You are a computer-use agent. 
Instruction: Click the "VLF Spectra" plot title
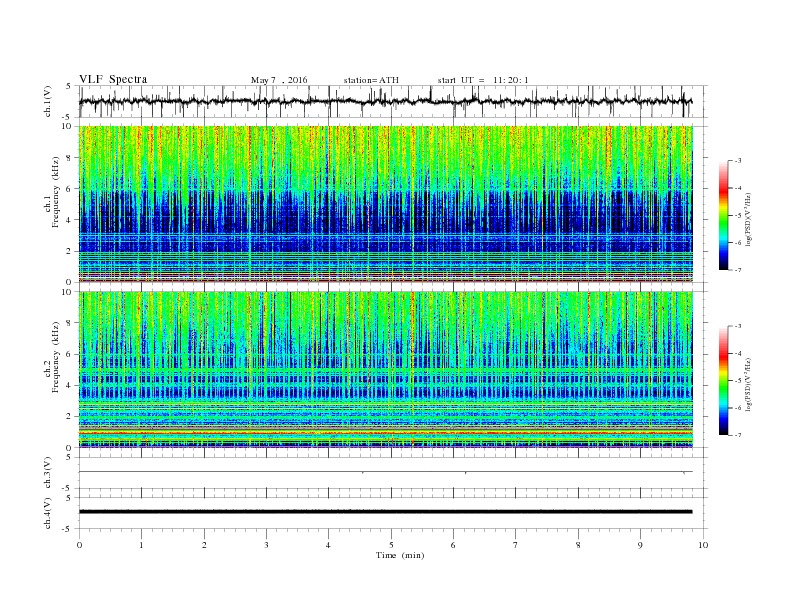(x=113, y=79)
